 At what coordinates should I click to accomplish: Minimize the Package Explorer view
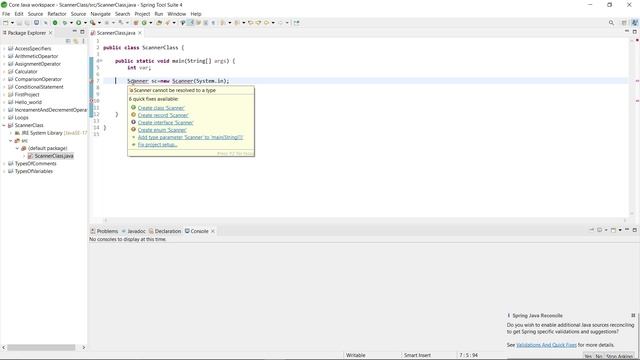(x=75, y=32)
